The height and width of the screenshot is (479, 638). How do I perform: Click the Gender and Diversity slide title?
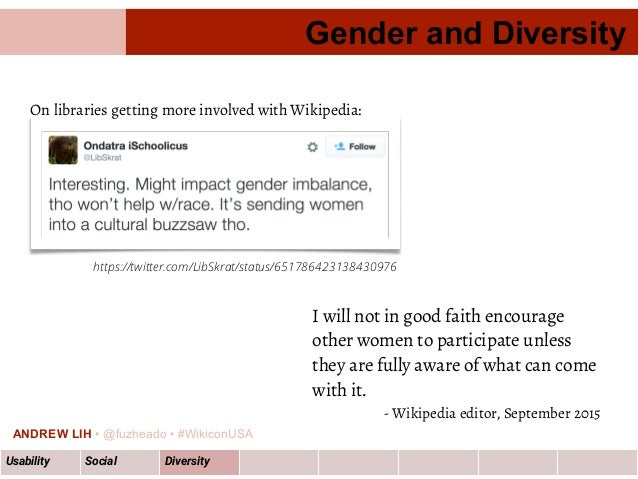click(x=465, y=33)
